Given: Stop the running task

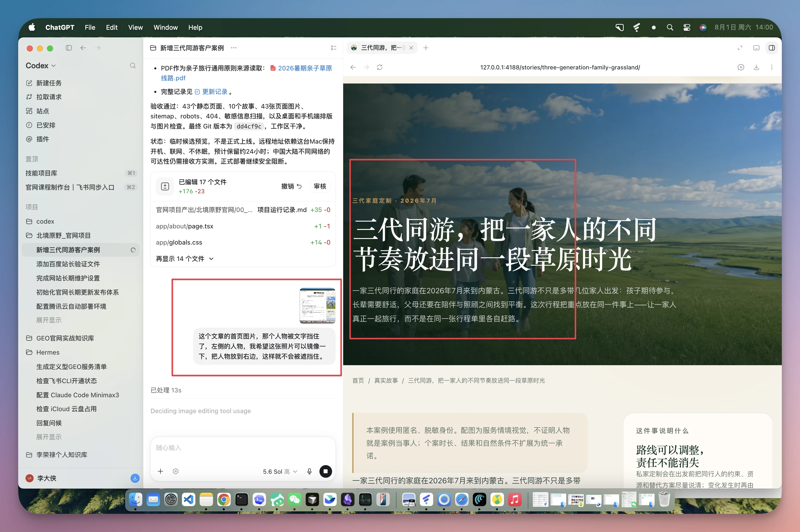Looking at the screenshot, I should click(x=326, y=471).
